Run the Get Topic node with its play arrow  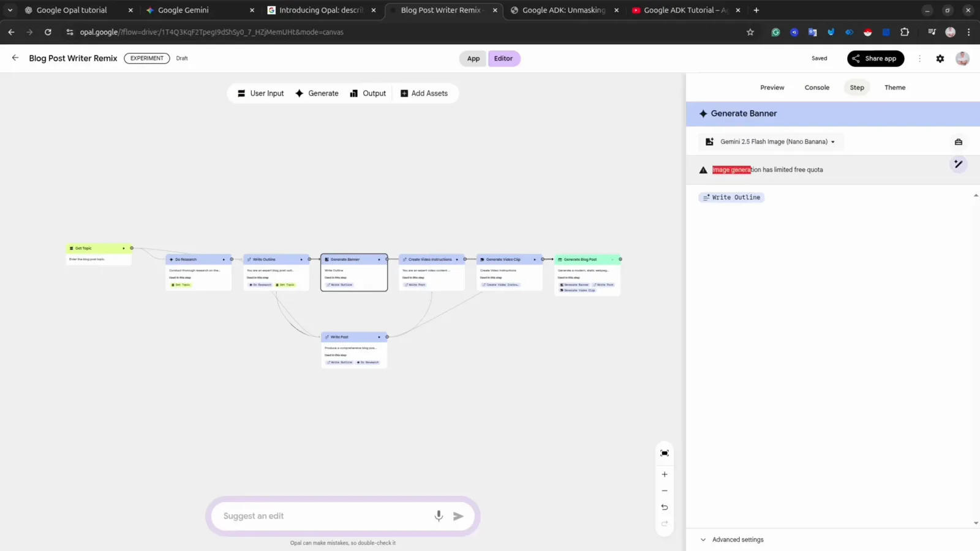[x=124, y=249]
